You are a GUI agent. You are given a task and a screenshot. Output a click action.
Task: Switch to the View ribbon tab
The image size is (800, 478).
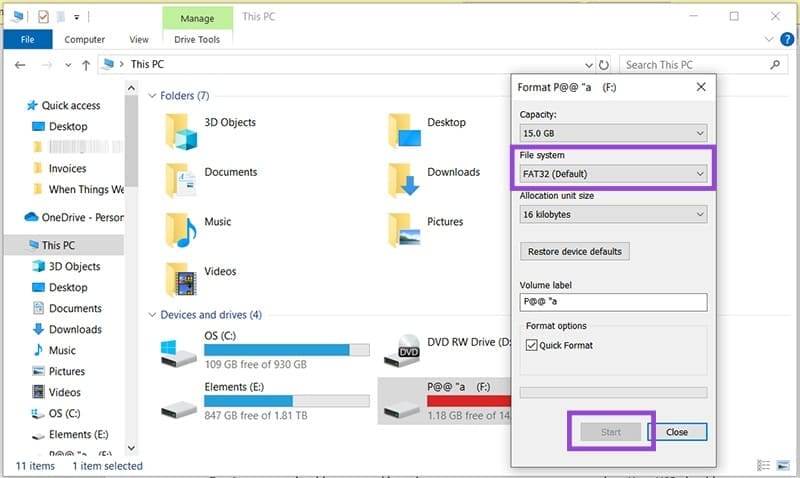139,39
